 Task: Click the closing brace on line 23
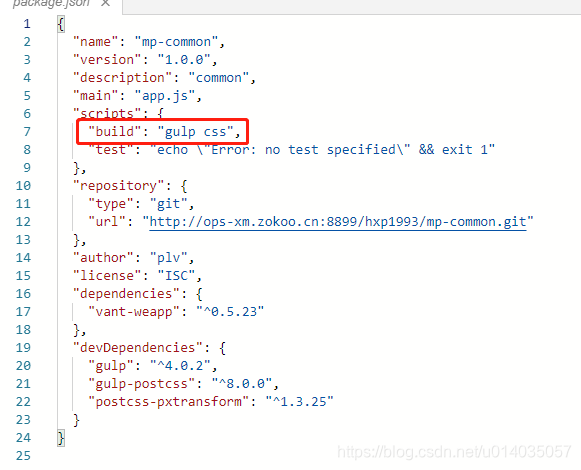pyautogui.click(x=76, y=420)
